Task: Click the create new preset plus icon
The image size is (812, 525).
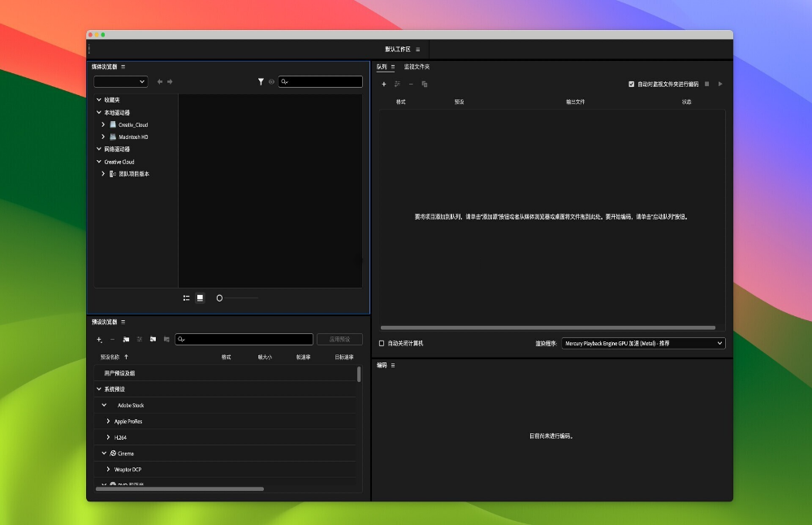Action: 99,339
